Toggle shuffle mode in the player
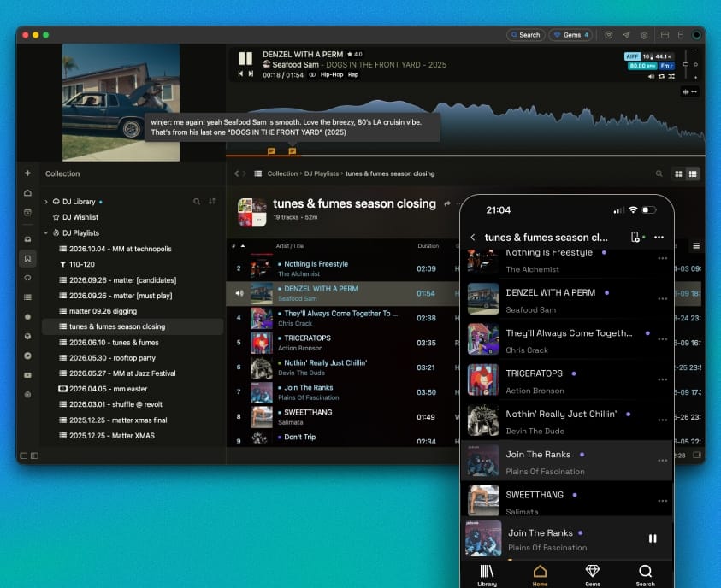721x588 pixels. 671,76
